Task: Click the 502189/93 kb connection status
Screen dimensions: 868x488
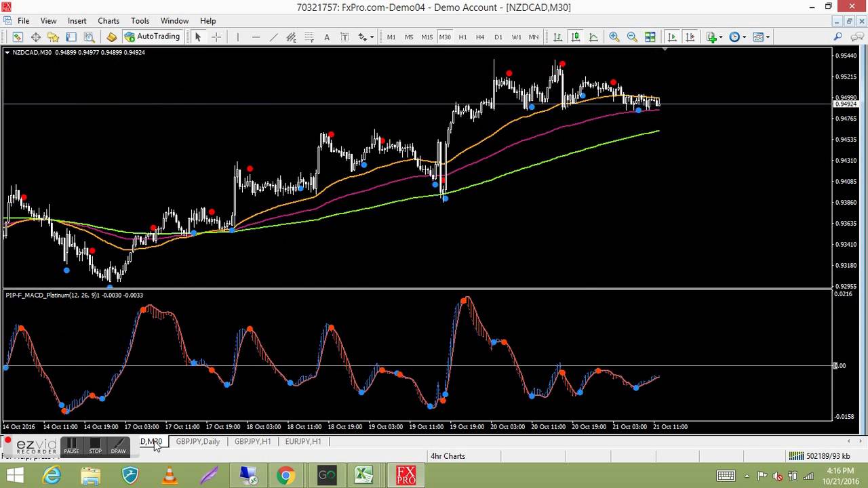Action: tap(819, 456)
